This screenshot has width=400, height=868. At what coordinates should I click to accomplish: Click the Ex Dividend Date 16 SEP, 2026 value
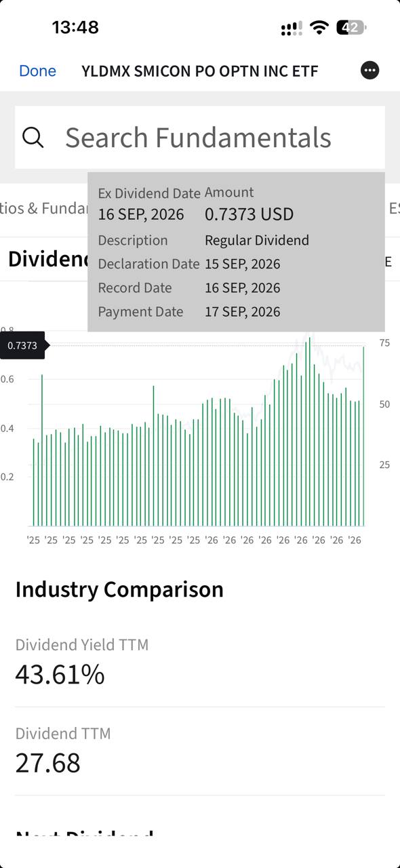(141, 215)
